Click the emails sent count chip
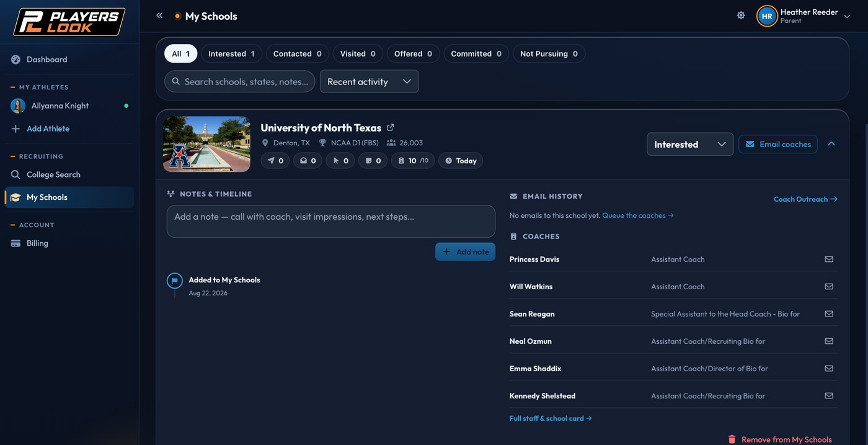868x445 pixels. pyautogui.click(x=275, y=161)
